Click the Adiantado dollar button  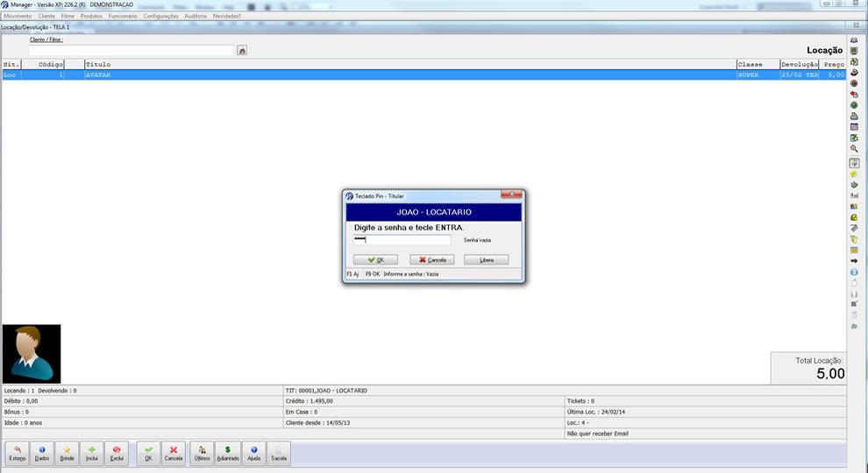[228, 453]
